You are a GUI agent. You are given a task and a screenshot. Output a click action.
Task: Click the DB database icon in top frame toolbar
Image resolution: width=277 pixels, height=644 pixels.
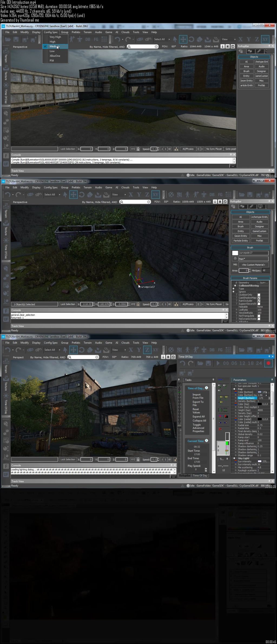(x=88, y=39)
